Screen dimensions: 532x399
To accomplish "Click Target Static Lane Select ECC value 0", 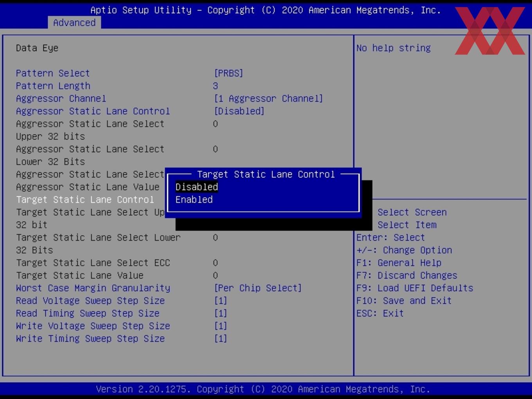I will 216,263.
